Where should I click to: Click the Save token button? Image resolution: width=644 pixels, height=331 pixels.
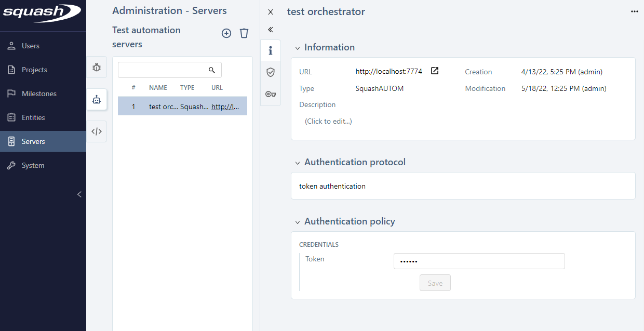coord(435,283)
